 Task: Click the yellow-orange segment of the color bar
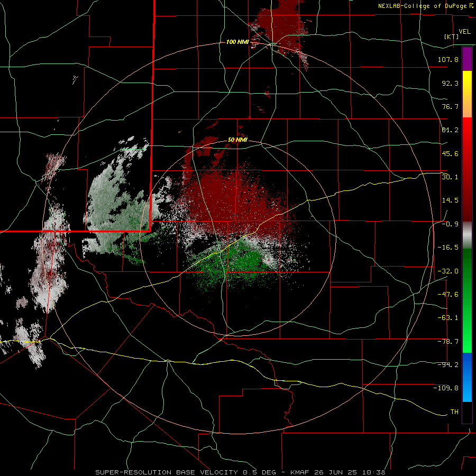click(x=467, y=94)
